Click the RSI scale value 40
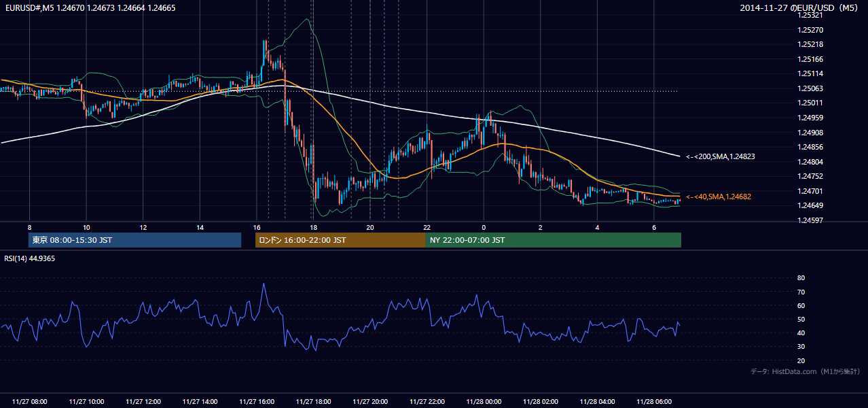This screenshot has width=868, height=408. [801, 333]
